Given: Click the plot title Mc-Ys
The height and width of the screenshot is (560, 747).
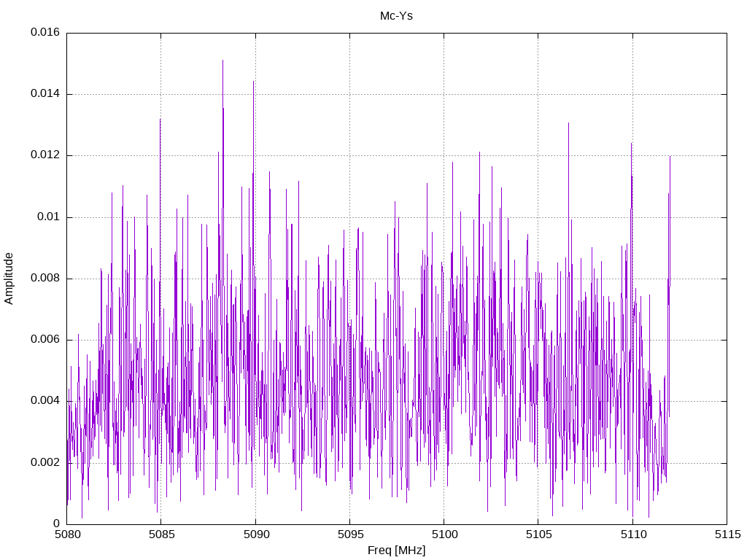Looking at the screenshot, I should (x=396, y=16).
